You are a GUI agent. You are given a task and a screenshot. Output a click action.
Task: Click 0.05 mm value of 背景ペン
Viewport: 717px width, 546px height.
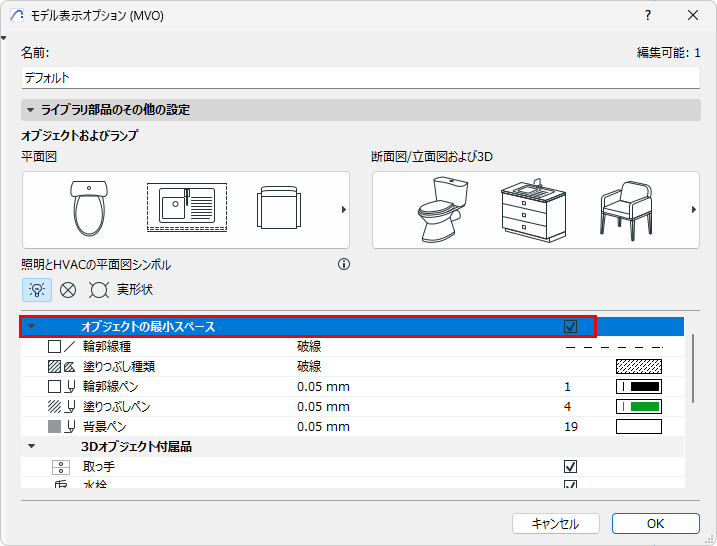(323, 427)
